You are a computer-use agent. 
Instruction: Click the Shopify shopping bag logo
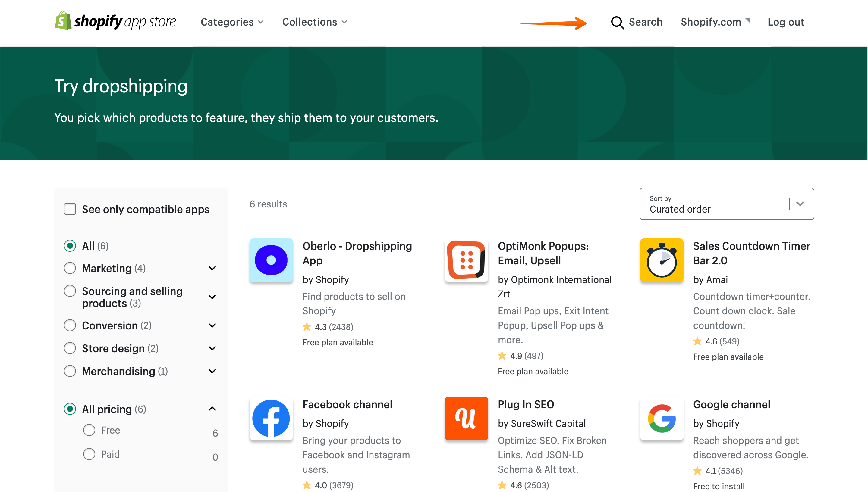coord(63,20)
